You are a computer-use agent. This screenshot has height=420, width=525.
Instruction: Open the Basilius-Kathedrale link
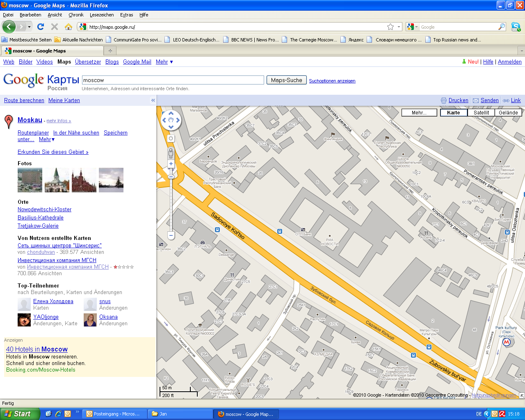(x=41, y=218)
